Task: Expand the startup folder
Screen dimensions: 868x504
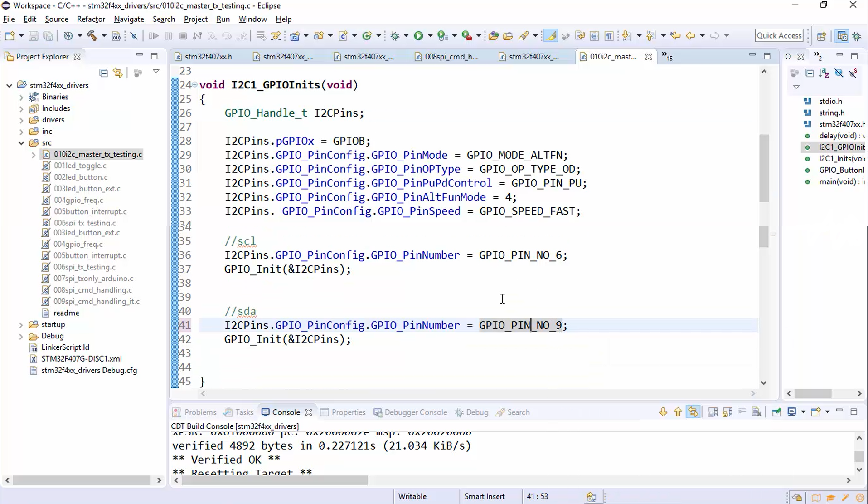Action: click(21, 325)
